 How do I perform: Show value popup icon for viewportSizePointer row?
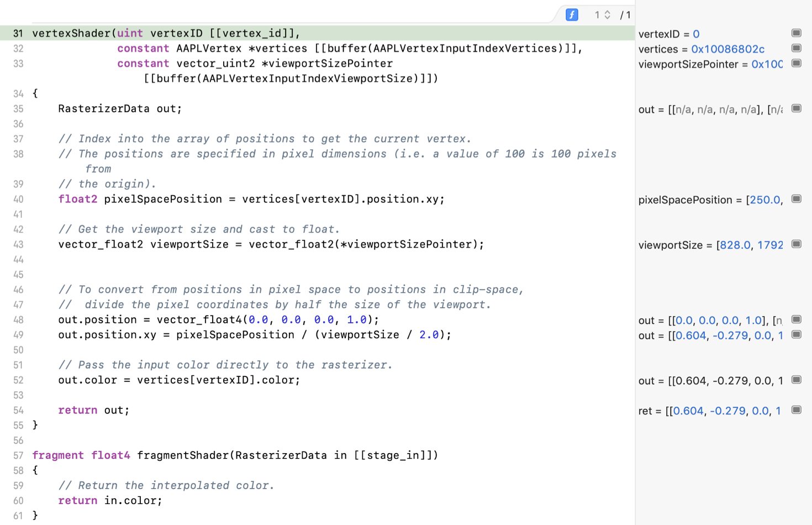[796, 63]
